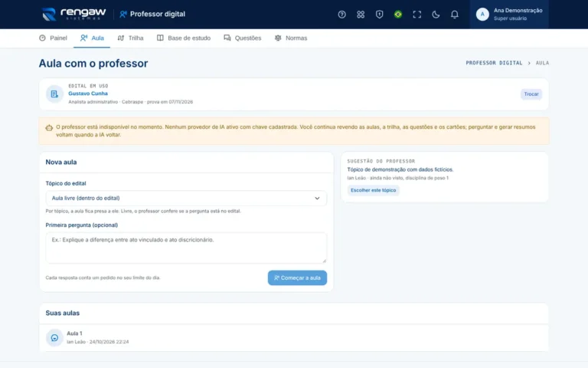Click the Trocar button
Screen dimensions: 588x368
(531, 94)
